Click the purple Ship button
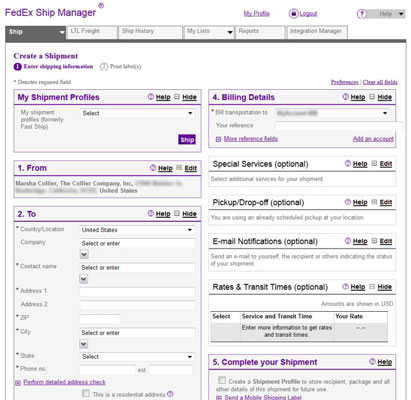 187,140
